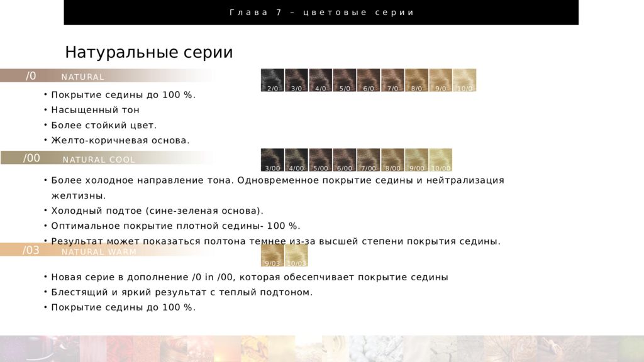Click text "Более стойкий цвет."
Viewport: 644px width, 362px height.
(104, 125)
